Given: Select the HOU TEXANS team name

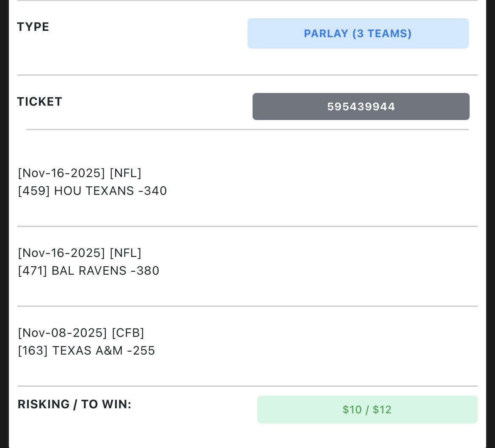Looking at the screenshot, I should [x=94, y=191].
